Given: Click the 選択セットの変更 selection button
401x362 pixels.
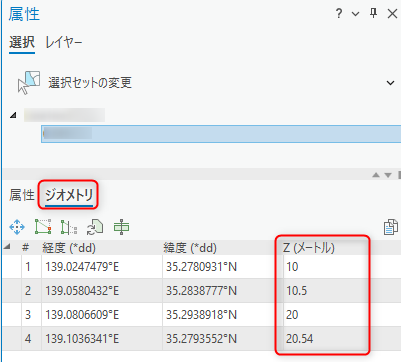Looking at the screenshot, I should [75, 83].
